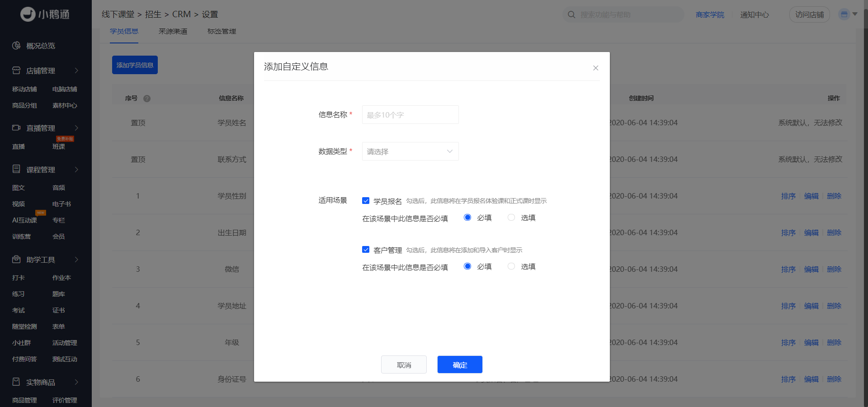
Task: Focus the 搜索功能与帮助 search box
Action: coord(623,14)
